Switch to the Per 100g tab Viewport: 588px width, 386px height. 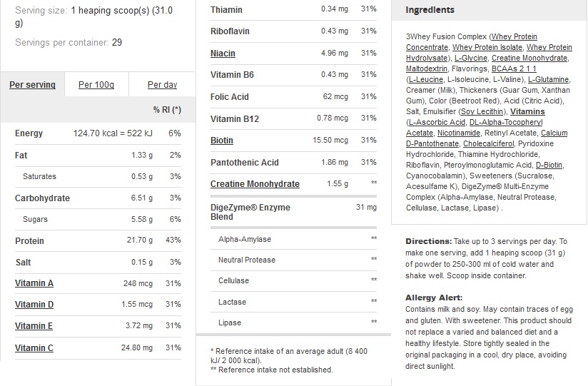(x=96, y=85)
